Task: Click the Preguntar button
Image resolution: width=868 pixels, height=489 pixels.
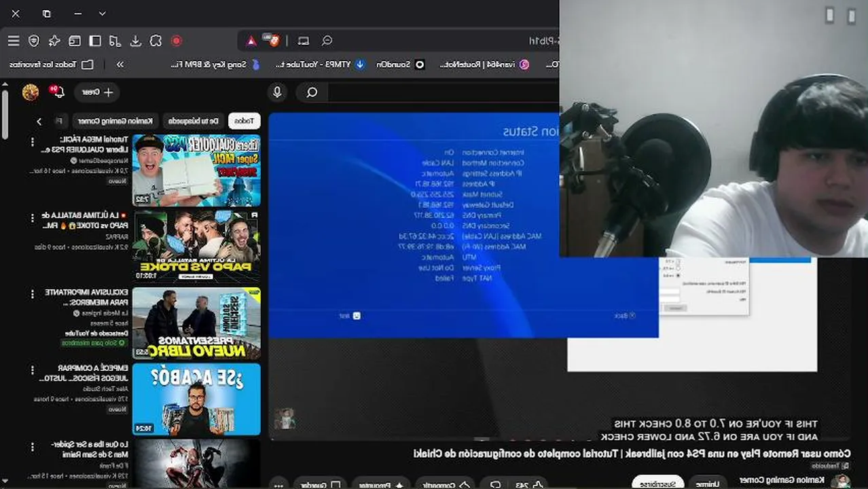Action: coord(380,485)
